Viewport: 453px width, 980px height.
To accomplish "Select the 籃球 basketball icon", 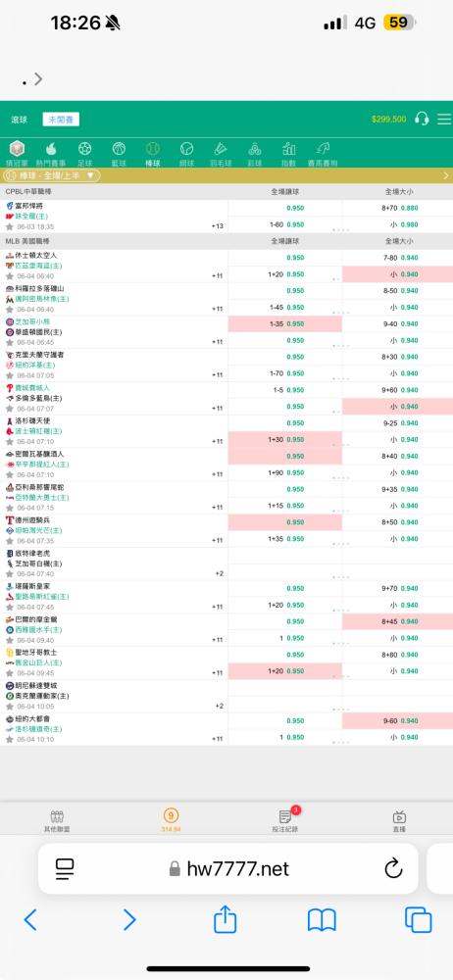I will coord(119,149).
